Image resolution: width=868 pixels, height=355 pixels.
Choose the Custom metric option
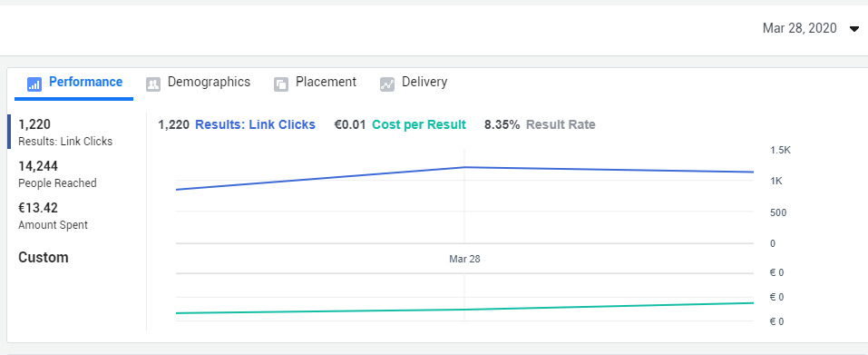44,258
